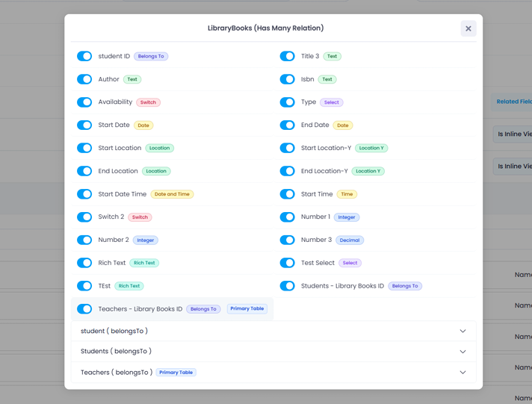Click the LibraryBooks (Has Many Relation) title
Image resolution: width=532 pixels, height=404 pixels.
point(266,28)
